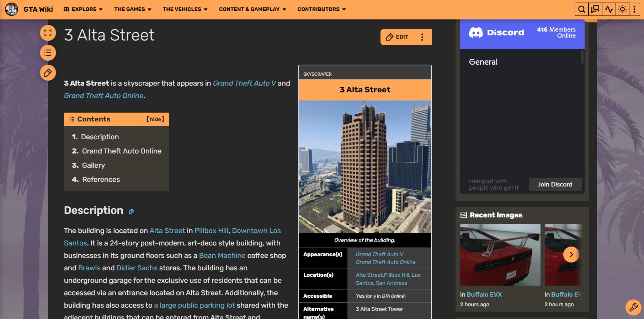
Task: Expand the EXPLORE menu
Action: coord(83,9)
